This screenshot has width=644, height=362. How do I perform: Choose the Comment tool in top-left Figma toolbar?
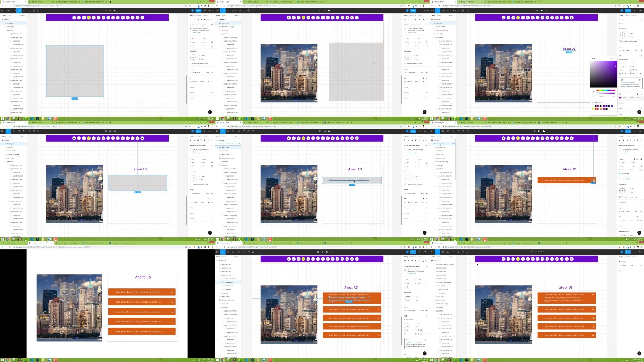tap(38, 10)
